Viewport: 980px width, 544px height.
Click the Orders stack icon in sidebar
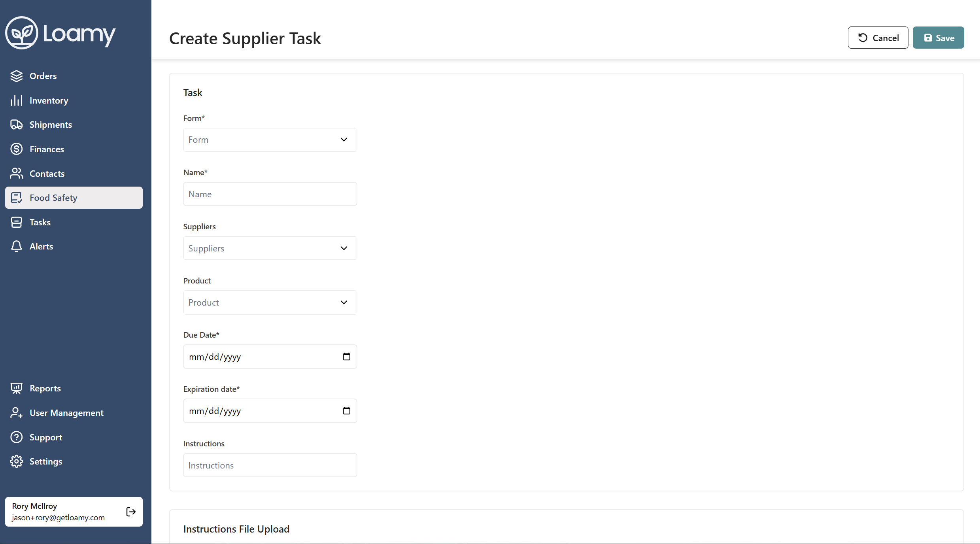[16, 76]
